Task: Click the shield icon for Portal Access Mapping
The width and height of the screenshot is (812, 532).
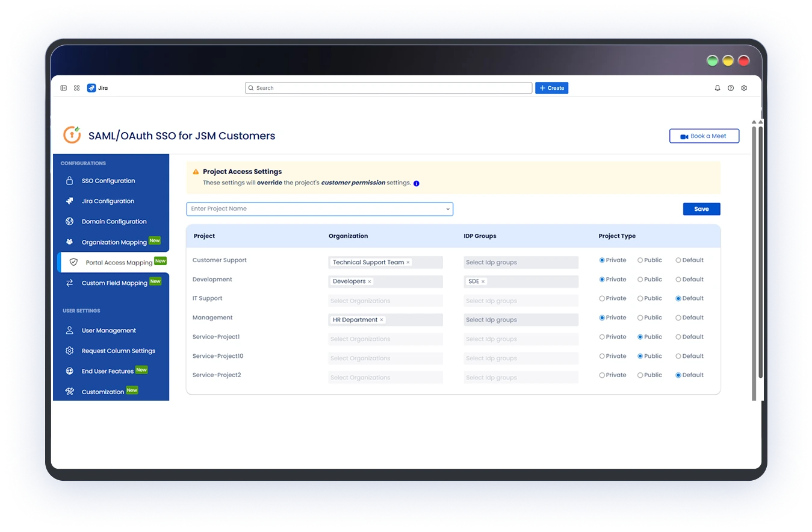Action: tap(73, 262)
